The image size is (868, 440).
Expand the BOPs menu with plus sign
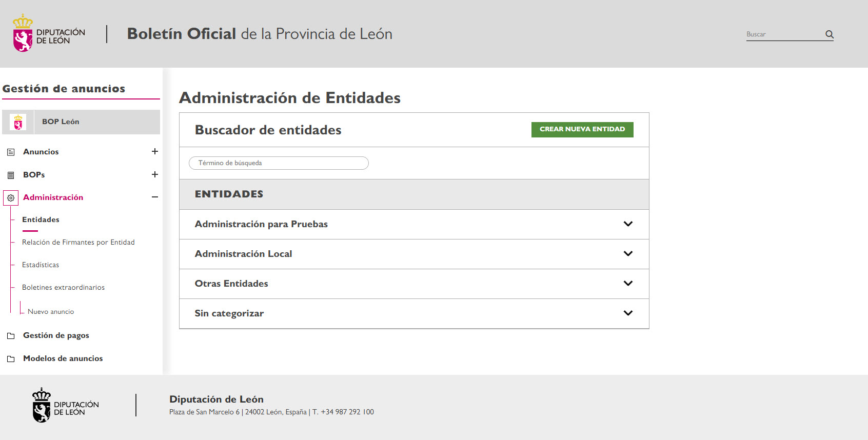pos(154,174)
